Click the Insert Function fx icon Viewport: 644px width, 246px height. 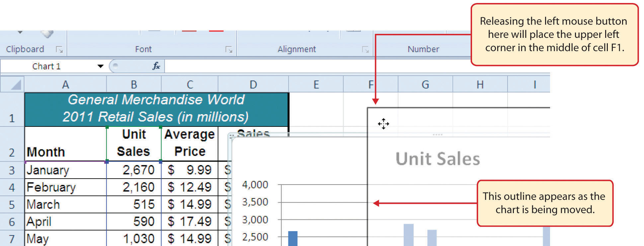156,66
